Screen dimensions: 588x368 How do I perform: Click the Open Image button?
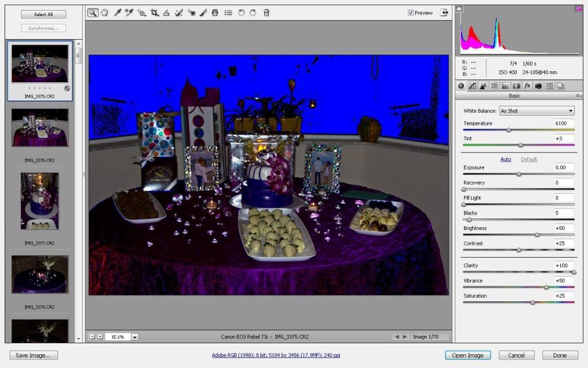(x=467, y=355)
